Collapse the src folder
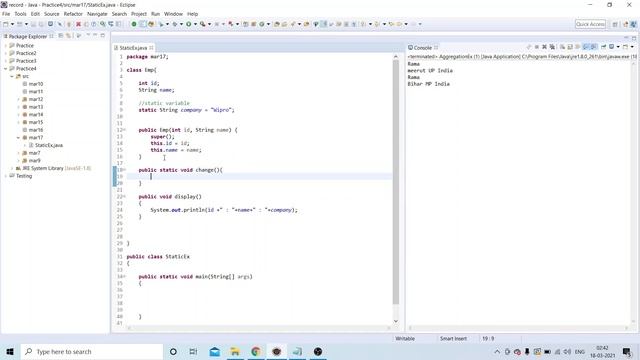640x360 pixels. 12,76
